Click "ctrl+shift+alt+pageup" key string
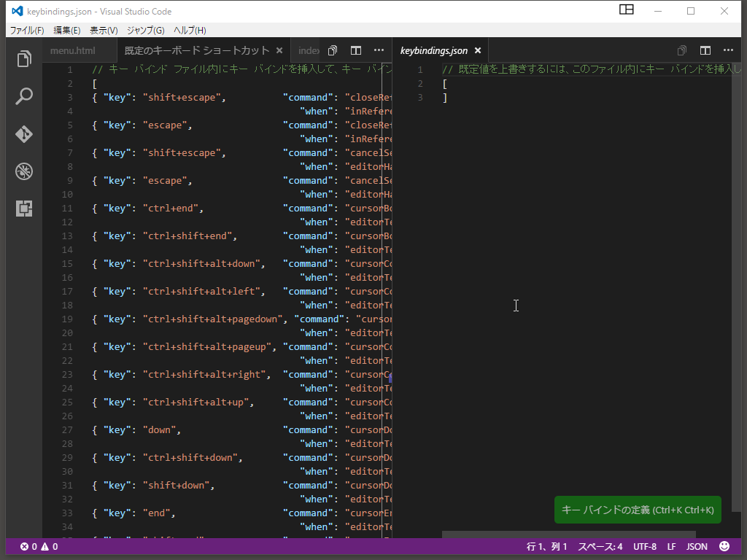The width and height of the screenshot is (747, 560). 207,346
